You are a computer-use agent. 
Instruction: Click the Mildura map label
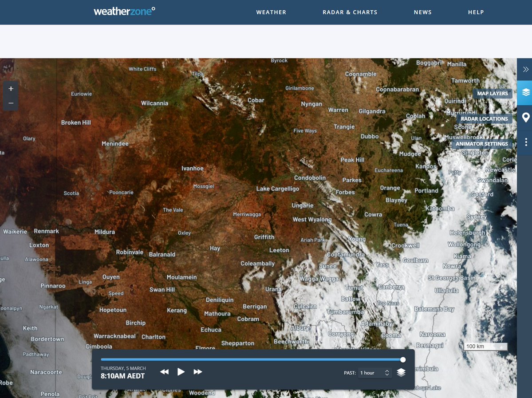[105, 232]
